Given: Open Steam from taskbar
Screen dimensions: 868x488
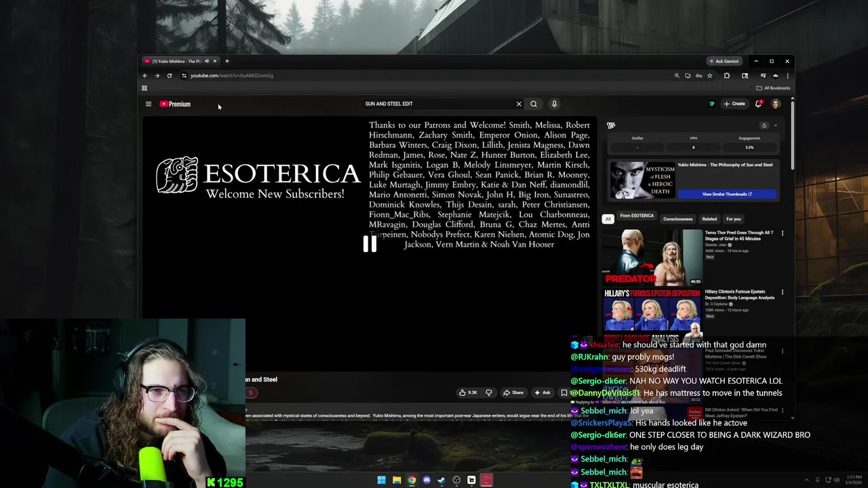Looking at the screenshot, I should click(x=441, y=480).
